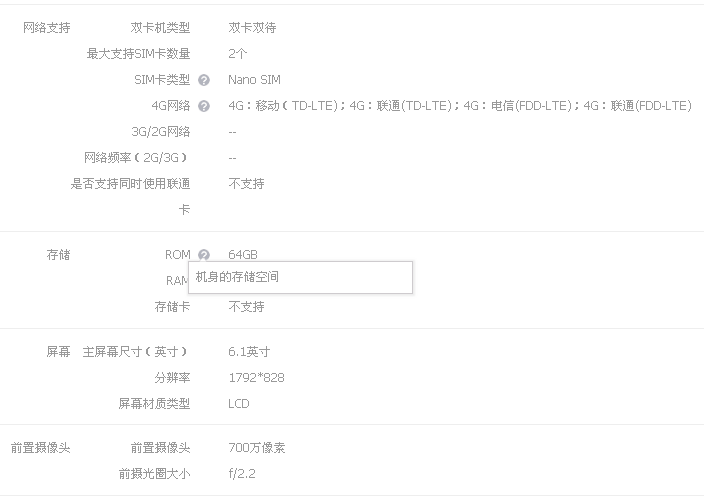Click the 分辨率 label
Screen dimensions: 704x498
(x=172, y=378)
